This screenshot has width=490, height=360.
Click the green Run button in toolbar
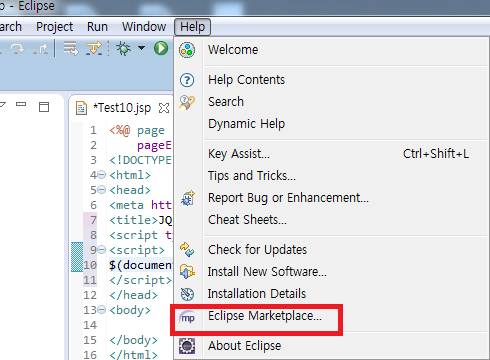pyautogui.click(x=161, y=48)
